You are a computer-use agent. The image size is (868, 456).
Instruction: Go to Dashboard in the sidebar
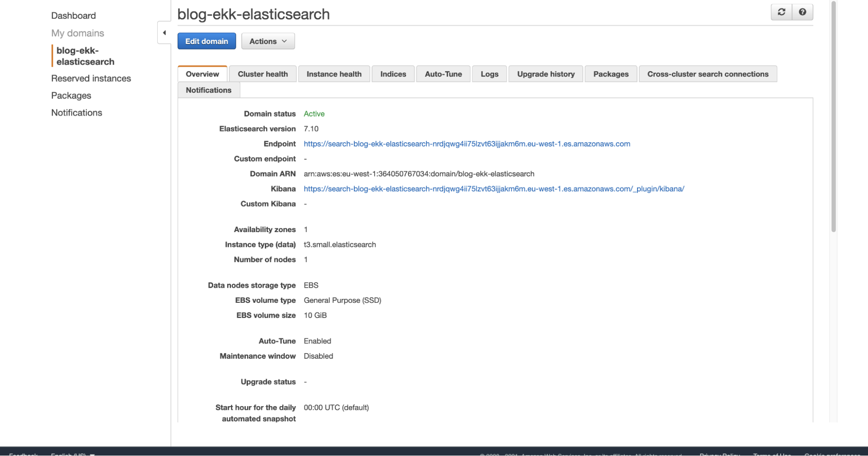click(x=73, y=16)
